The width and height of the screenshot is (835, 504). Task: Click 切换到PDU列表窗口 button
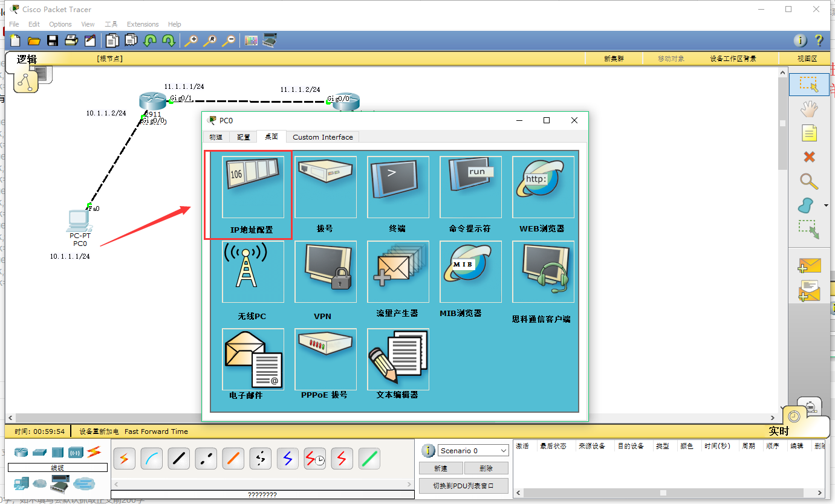pyautogui.click(x=464, y=486)
